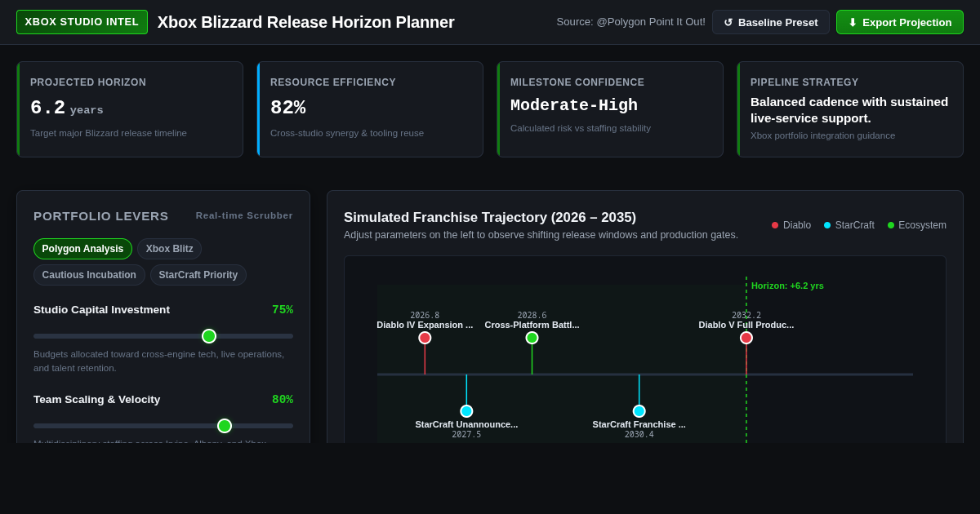Click the 80% scaling value
Screen dimensions: 980x514
tap(283, 400)
